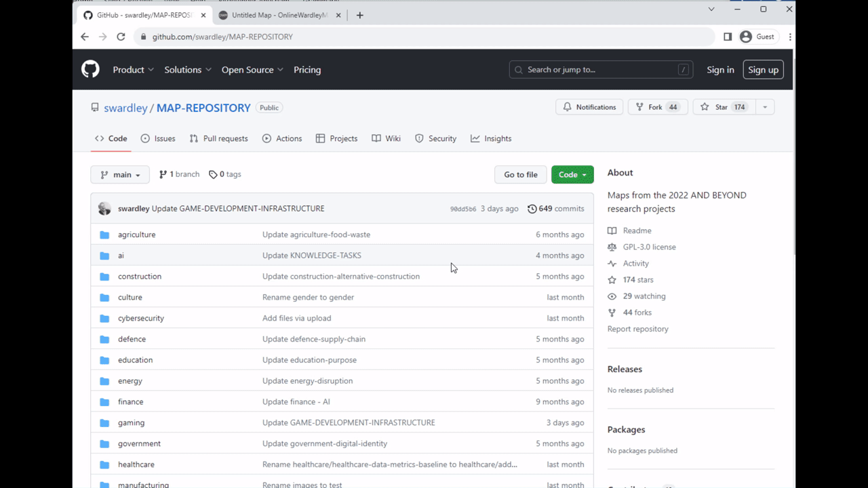Click the Notifications button
The image size is (868, 488).
589,107
